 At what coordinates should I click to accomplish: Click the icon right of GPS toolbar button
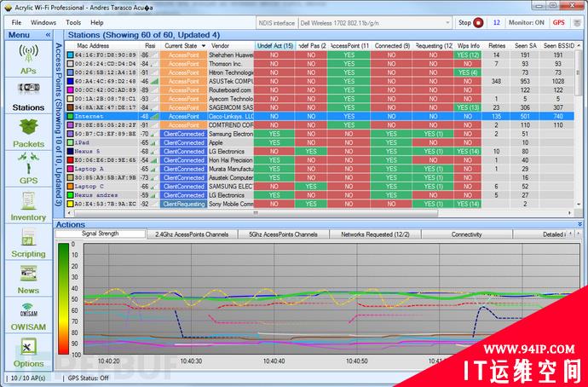[577, 23]
